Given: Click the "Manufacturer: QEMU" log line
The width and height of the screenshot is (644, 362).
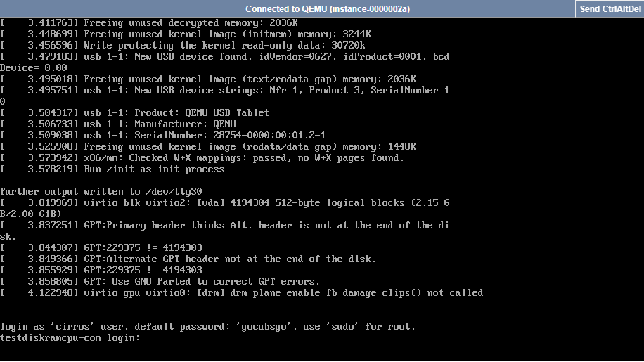Looking at the screenshot, I should (x=160, y=124).
